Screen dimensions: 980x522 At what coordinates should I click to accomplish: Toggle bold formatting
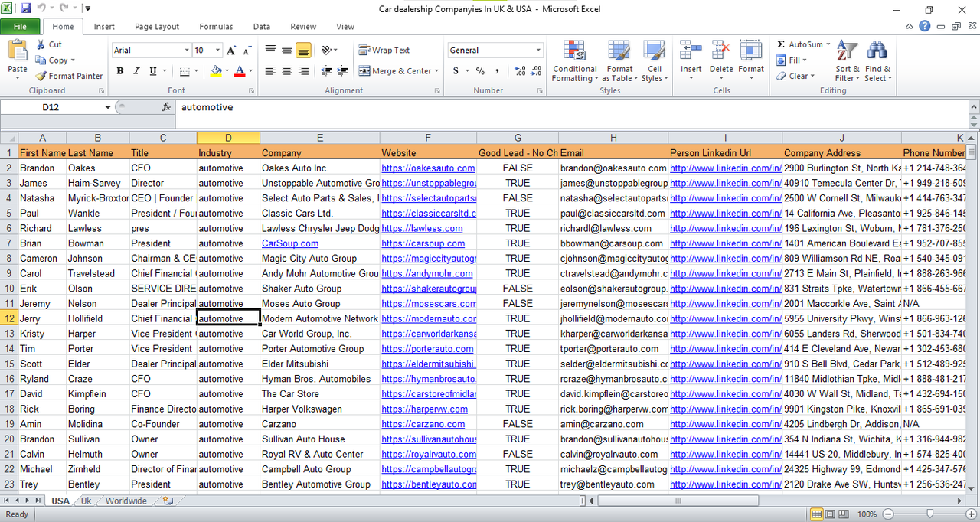click(119, 70)
